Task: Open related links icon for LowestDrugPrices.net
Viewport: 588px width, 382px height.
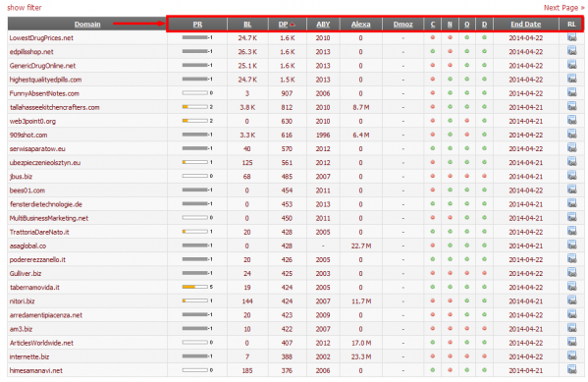Action: pyautogui.click(x=572, y=37)
